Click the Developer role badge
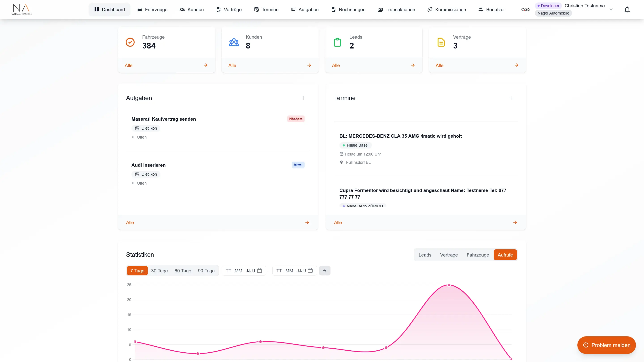Screen dimensions: 644x362 [548, 6]
